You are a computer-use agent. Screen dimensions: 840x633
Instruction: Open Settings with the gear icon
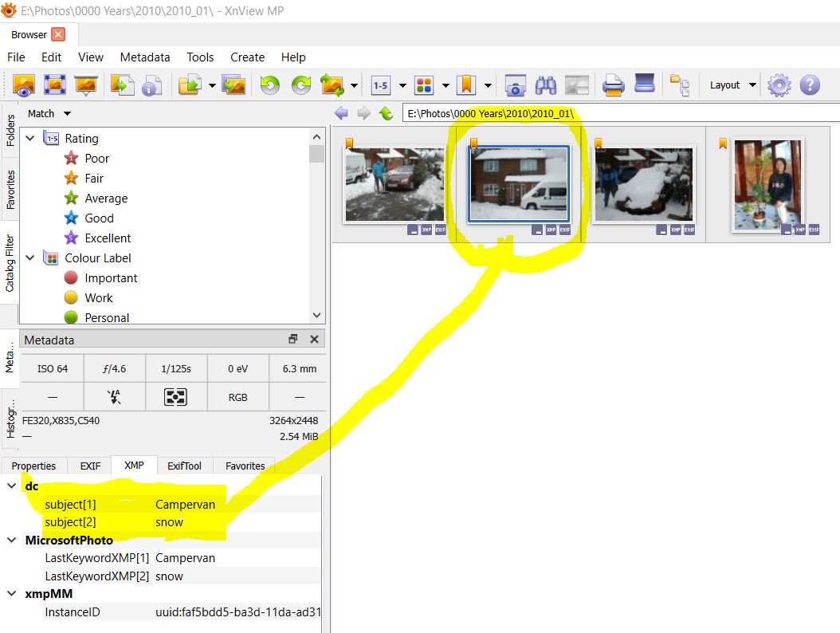point(779,85)
